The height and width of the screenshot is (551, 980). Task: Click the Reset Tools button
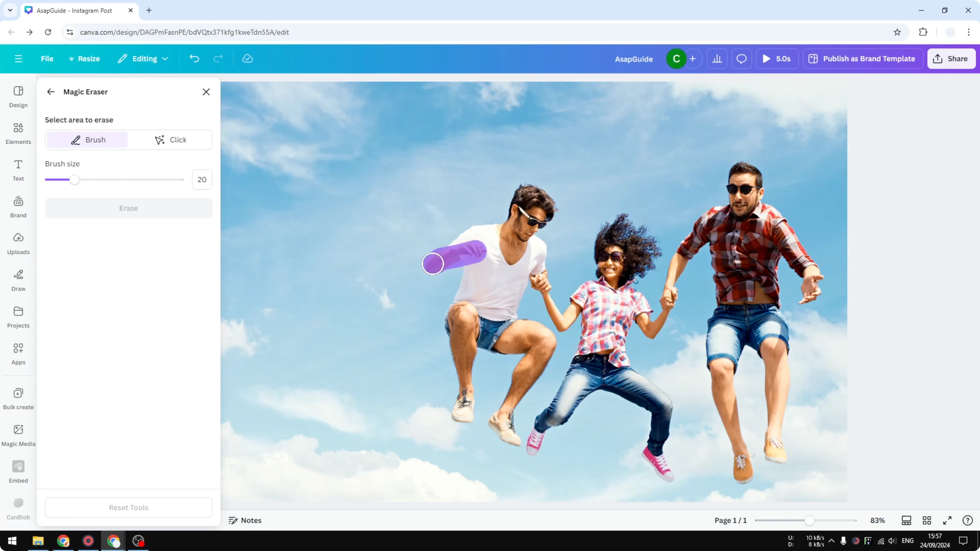129,508
